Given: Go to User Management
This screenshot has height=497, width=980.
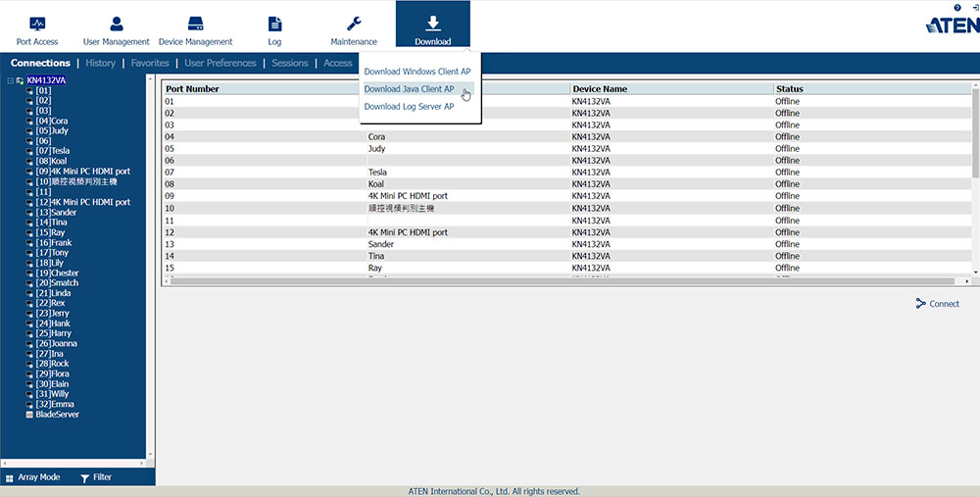Looking at the screenshot, I should coord(116,29).
